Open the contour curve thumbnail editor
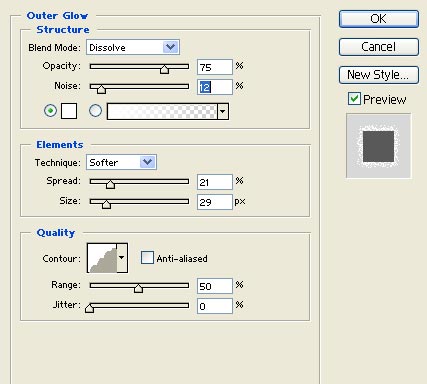Image resolution: width=427 pixels, height=384 pixels. click(102, 258)
